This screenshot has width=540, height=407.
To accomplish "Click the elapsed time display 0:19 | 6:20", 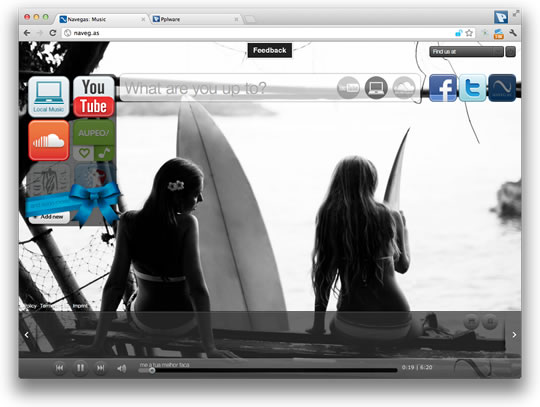I will (x=417, y=367).
